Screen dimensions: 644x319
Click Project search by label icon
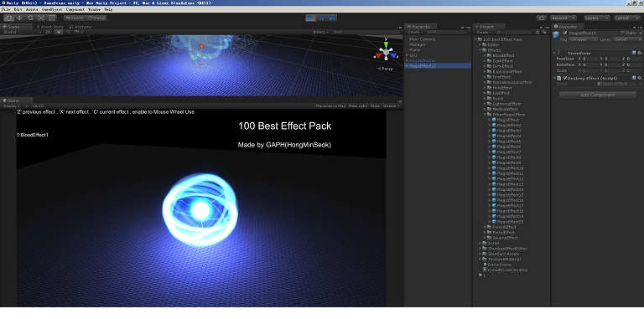[544, 32]
